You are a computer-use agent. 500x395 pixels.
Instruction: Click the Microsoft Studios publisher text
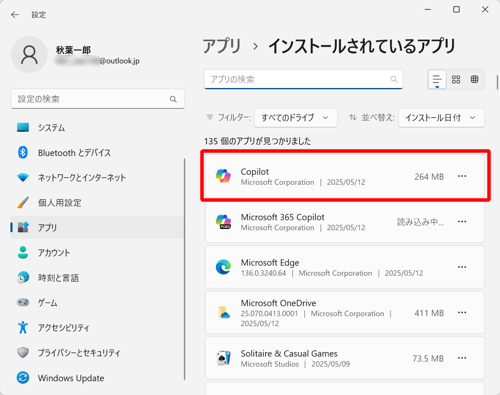tap(270, 364)
